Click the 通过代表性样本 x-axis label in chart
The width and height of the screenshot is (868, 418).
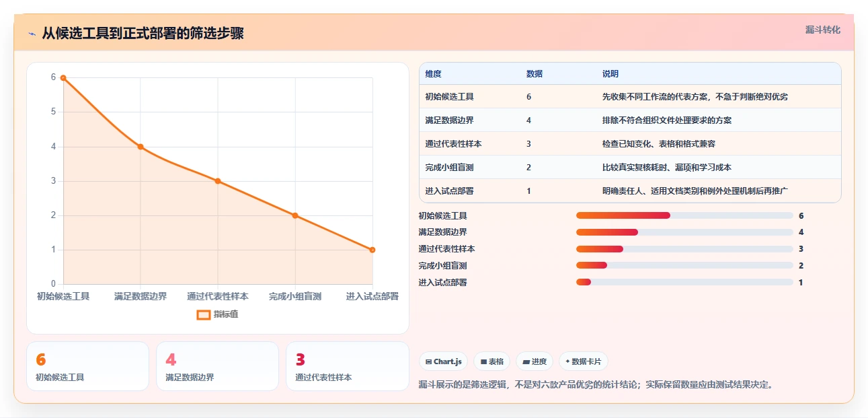(x=218, y=296)
